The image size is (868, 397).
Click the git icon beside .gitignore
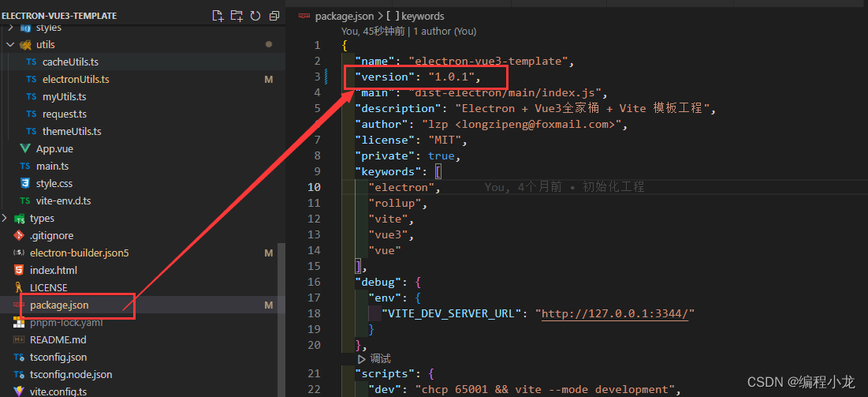tap(19, 236)
